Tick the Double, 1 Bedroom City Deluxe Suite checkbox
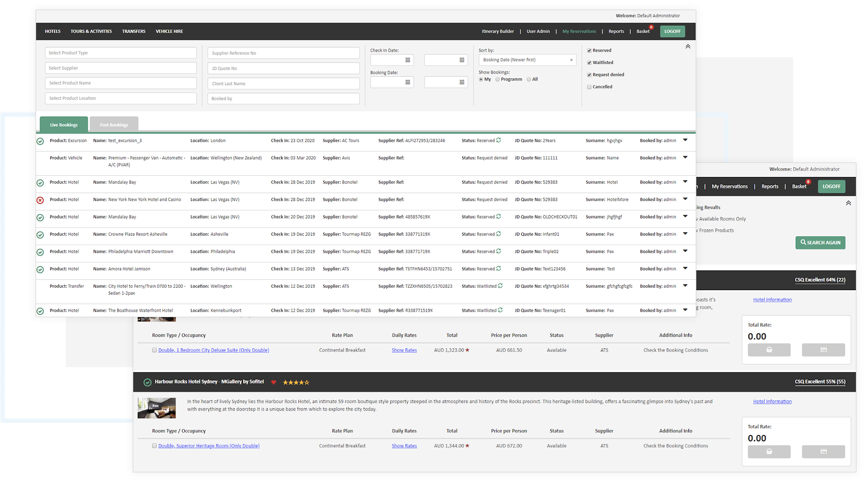Image resolution: width=868 pixels, height=482 pixels. point(154,350)
